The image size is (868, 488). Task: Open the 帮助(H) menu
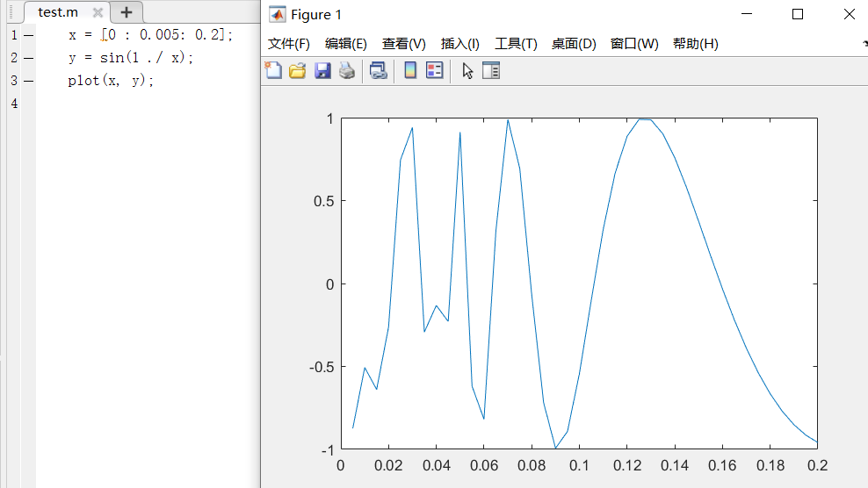[x=695, y=44]
